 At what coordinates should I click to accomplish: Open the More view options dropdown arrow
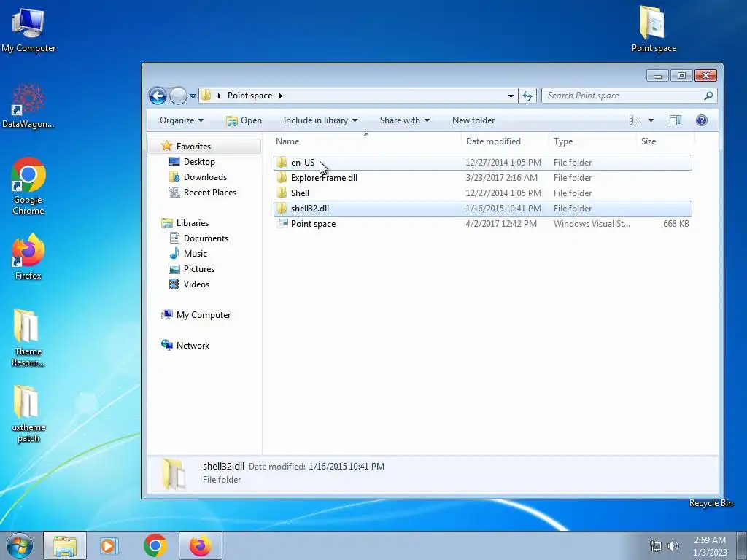[651, 120]
